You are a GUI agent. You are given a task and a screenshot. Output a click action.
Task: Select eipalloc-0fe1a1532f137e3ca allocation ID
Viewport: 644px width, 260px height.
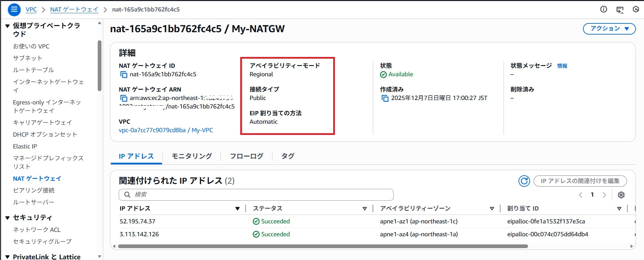[546, 221]
